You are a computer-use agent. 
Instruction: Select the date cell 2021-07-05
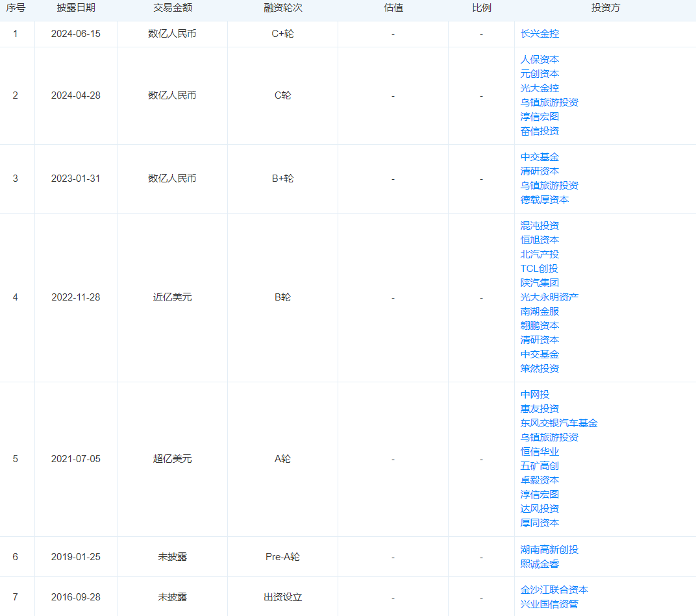click(76, 459)
